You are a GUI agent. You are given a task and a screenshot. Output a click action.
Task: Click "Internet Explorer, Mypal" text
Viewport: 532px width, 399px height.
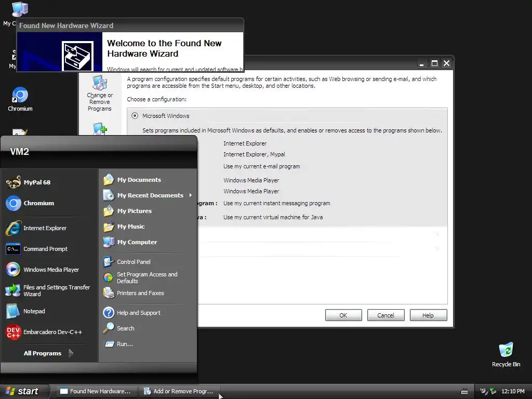254,154
